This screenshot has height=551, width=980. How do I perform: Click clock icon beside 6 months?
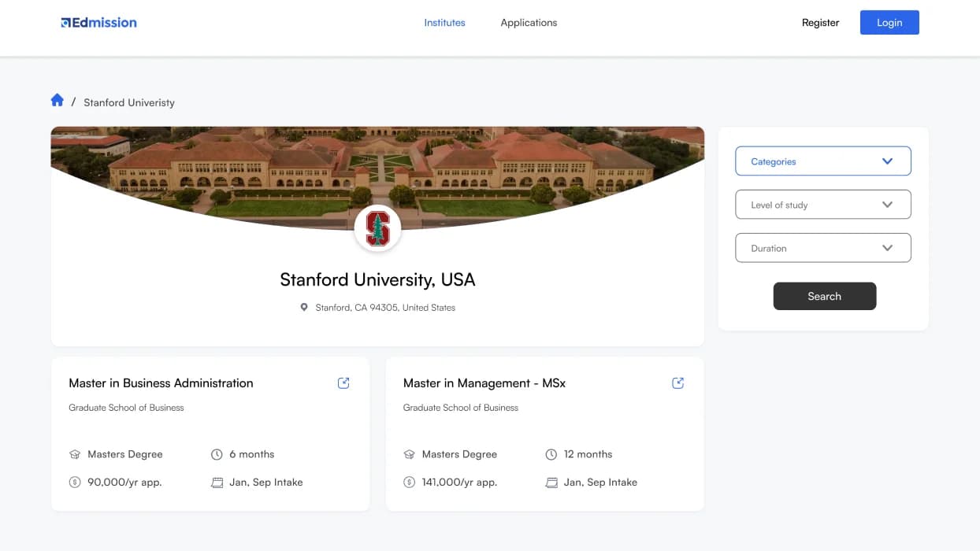pyautogui.click(x=217, y=454)
